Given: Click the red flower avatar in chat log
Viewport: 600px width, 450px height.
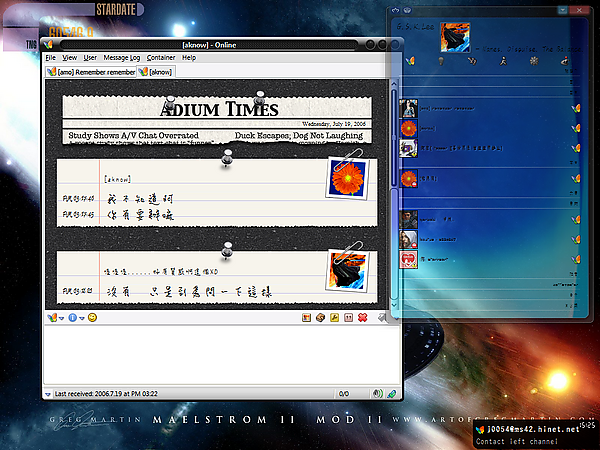Looking at the screenshot, I should point(343,176).
